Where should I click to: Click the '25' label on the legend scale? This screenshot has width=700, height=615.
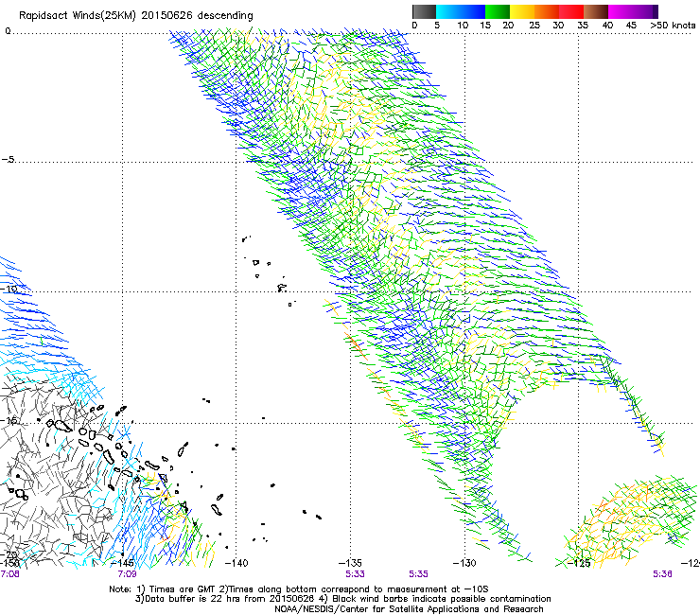534,26
